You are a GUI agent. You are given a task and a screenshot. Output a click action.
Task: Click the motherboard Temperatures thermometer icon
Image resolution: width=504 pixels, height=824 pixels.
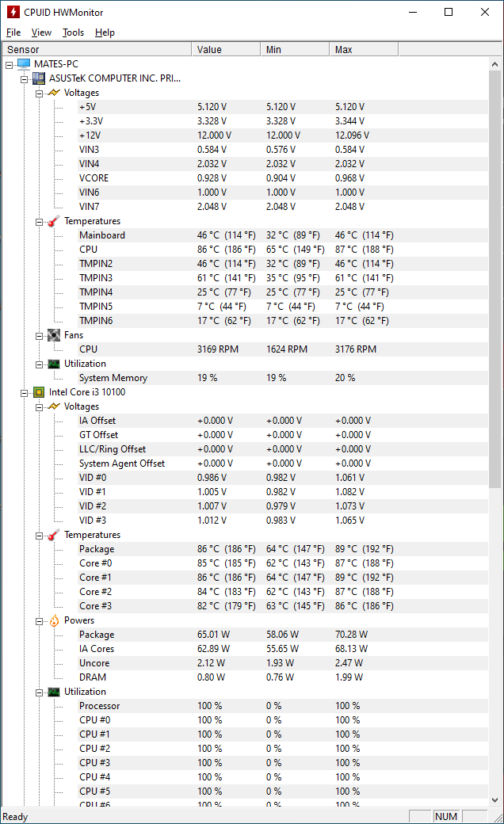click(x=54, y=221)
